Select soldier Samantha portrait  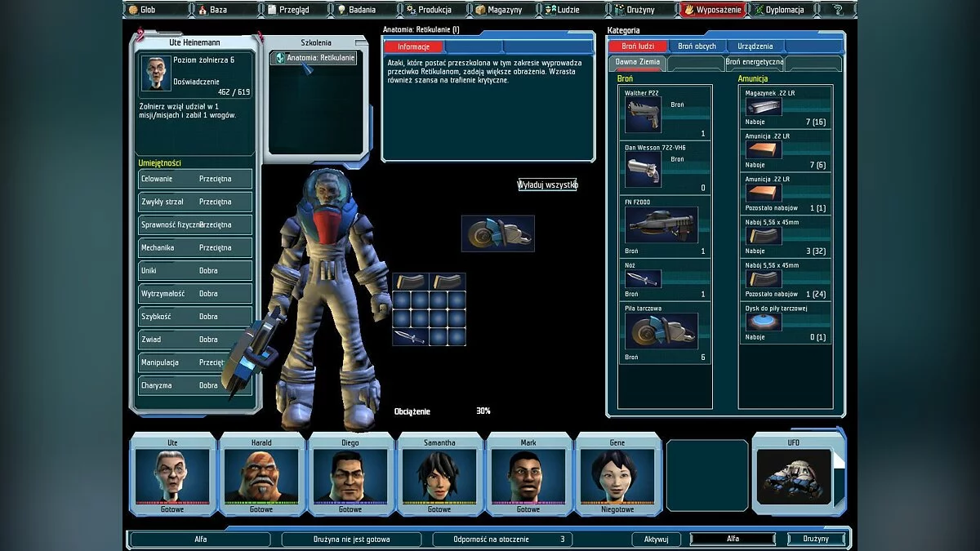pos(439,476)
